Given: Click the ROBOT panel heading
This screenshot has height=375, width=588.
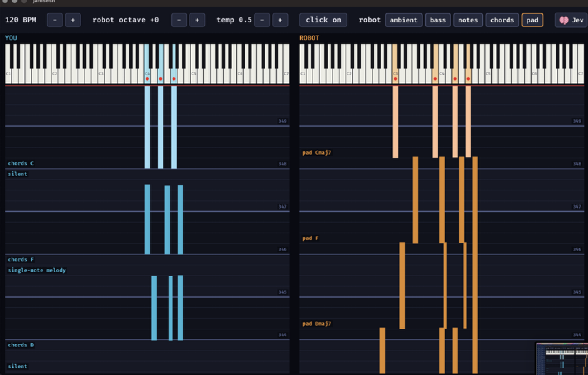Looking at the screenshot, I should tap(309, 38).
